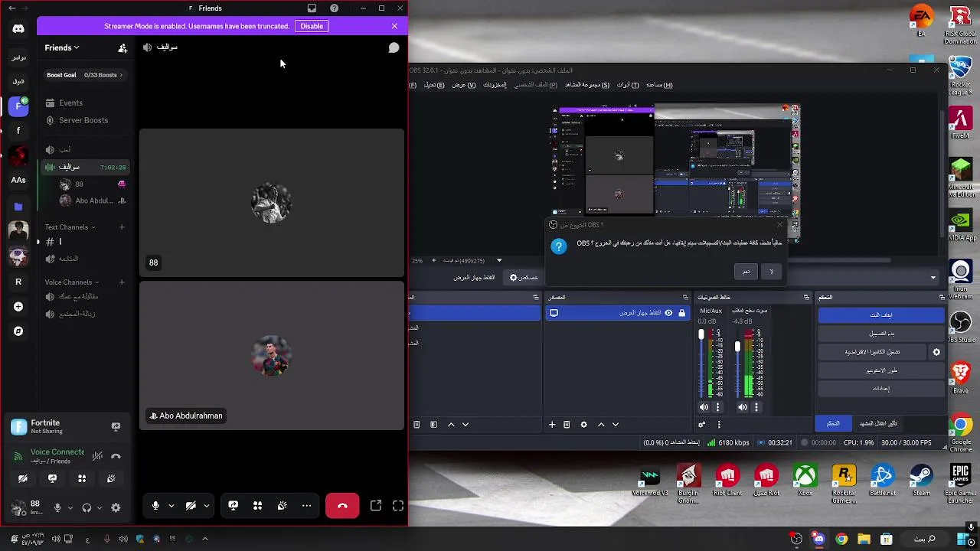Open camera options arrow in call bar

[x=207, y=506]
